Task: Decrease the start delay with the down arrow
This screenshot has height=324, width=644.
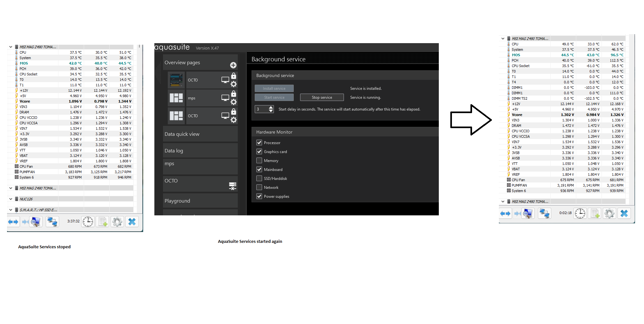Action: coord(271,111)
